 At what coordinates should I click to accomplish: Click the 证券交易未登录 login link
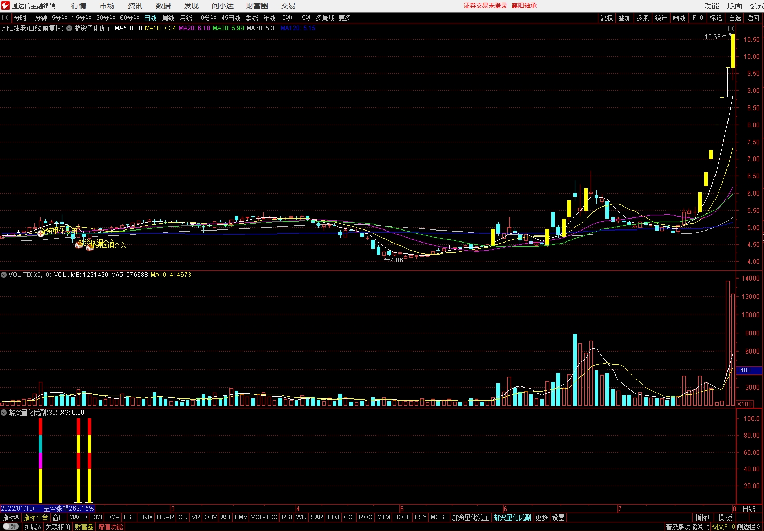(x=486, y=6)
